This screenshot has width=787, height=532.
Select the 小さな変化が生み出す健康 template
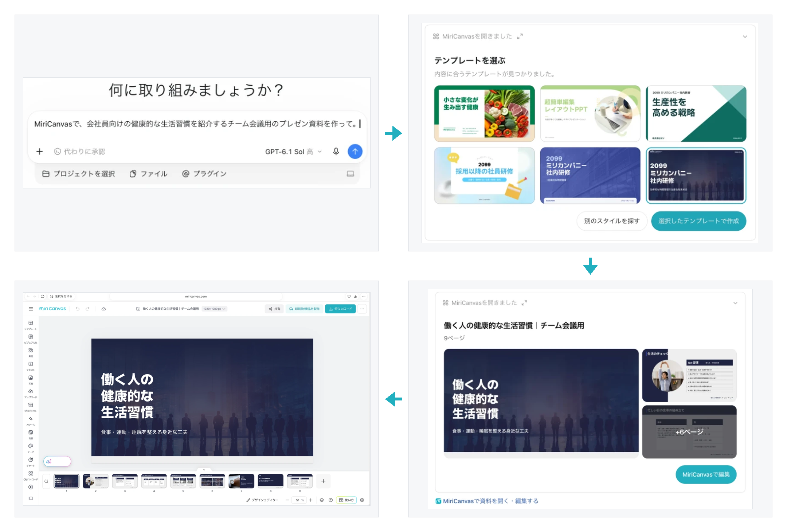pyautogui.click(x=484, y=114)
